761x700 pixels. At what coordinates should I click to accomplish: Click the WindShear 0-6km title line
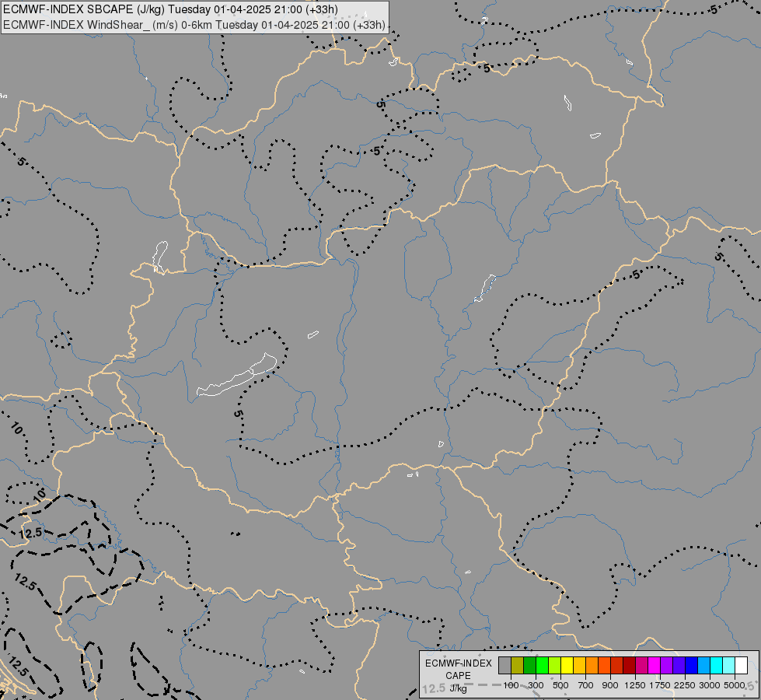(194, 25)
